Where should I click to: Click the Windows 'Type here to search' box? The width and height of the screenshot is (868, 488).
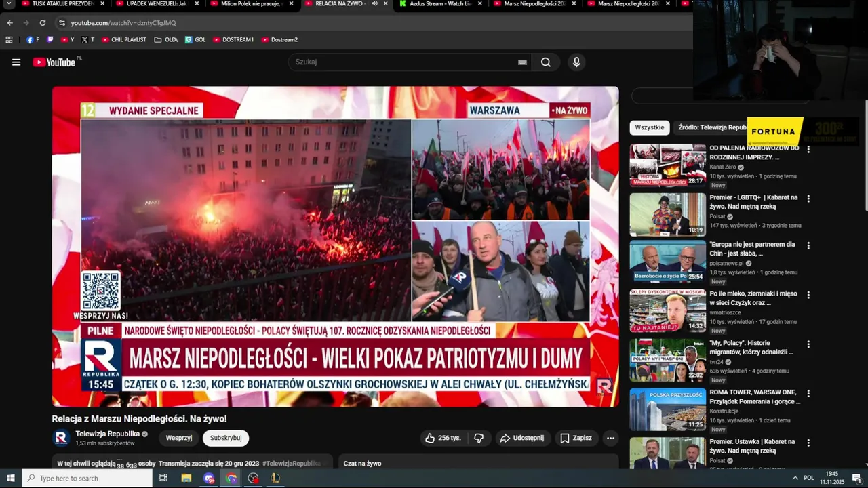(87, 478)
